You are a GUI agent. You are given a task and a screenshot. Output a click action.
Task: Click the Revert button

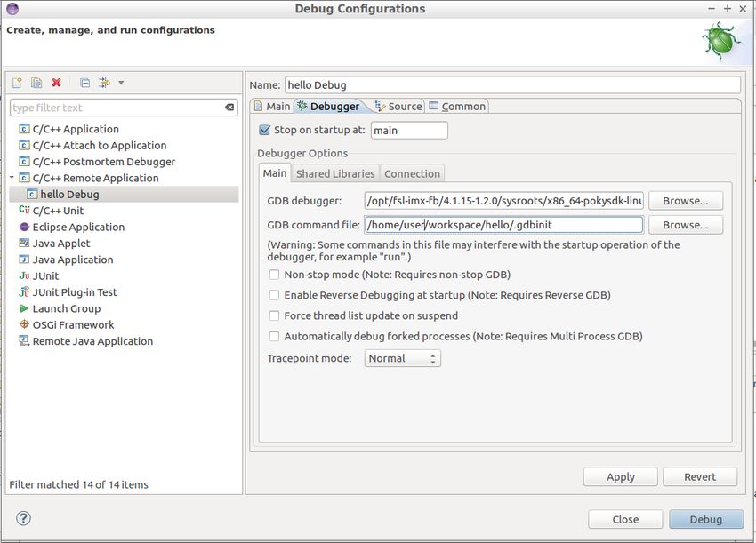tap(700, 477)
